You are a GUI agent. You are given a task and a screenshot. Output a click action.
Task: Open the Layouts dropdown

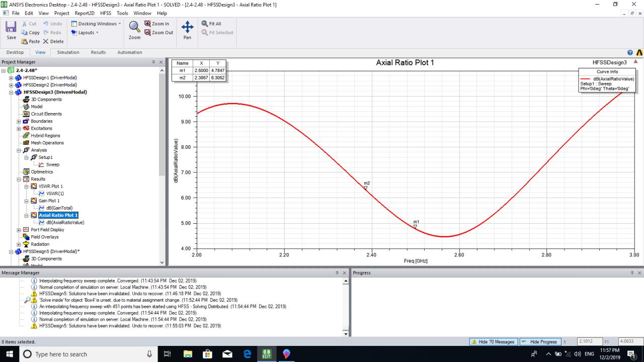tap(85, 33)
